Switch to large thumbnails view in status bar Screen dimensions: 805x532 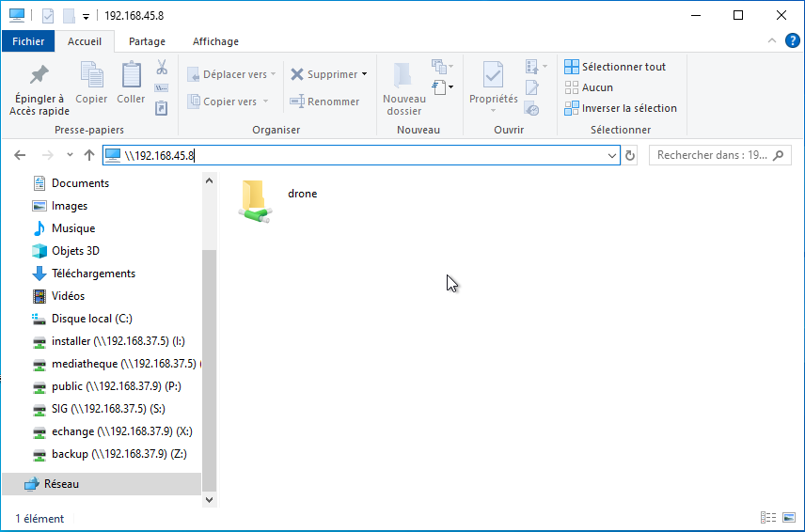click(787, 518)
